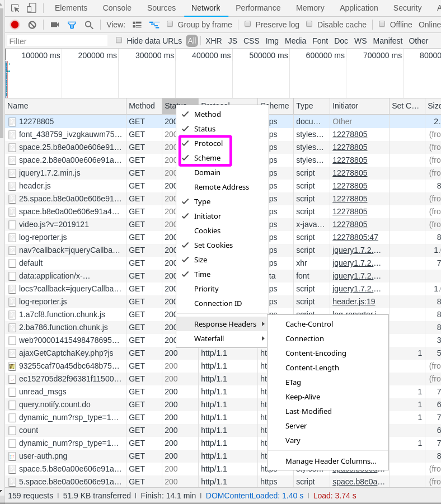Enable Connection ID column
The height and width of the screenshot is (504, 441).
[x=222, y=303]
